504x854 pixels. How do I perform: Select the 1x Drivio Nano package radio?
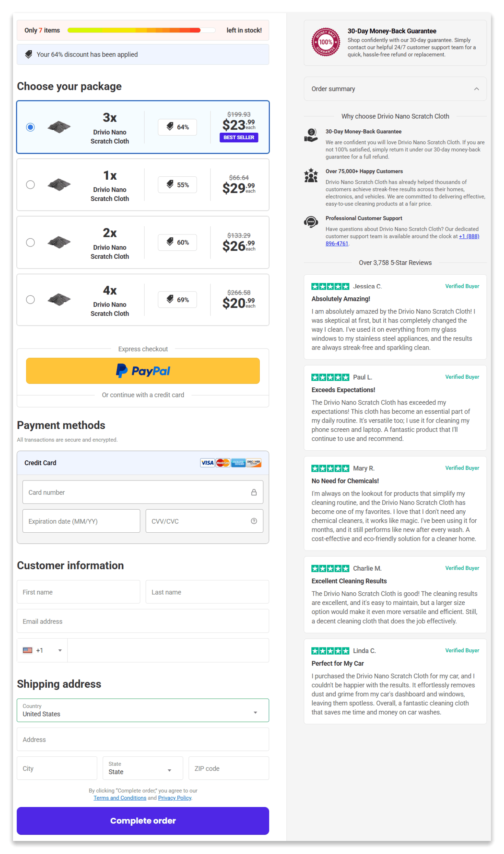click(x=31, y=185)
